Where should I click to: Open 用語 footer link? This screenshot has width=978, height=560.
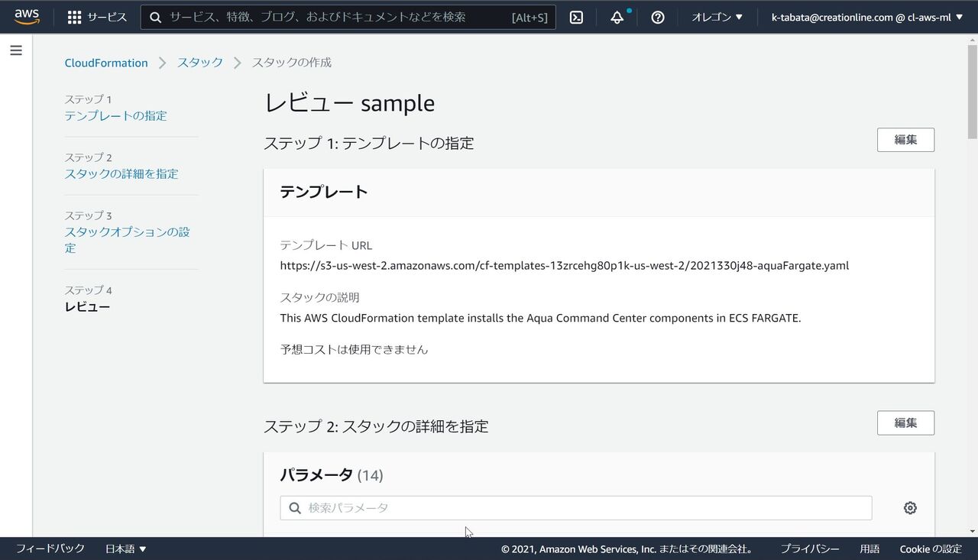870,549
